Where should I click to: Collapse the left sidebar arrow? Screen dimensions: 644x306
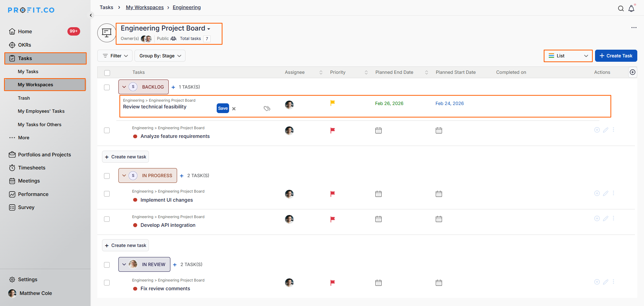click(91, 15)
